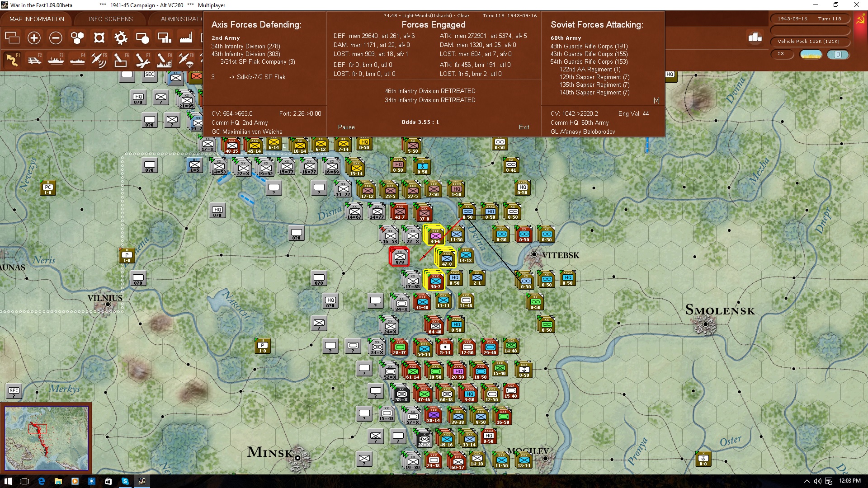Click the zoom in plus icon
The width and height of the screenshot is (868, 488).
(34, 38)
